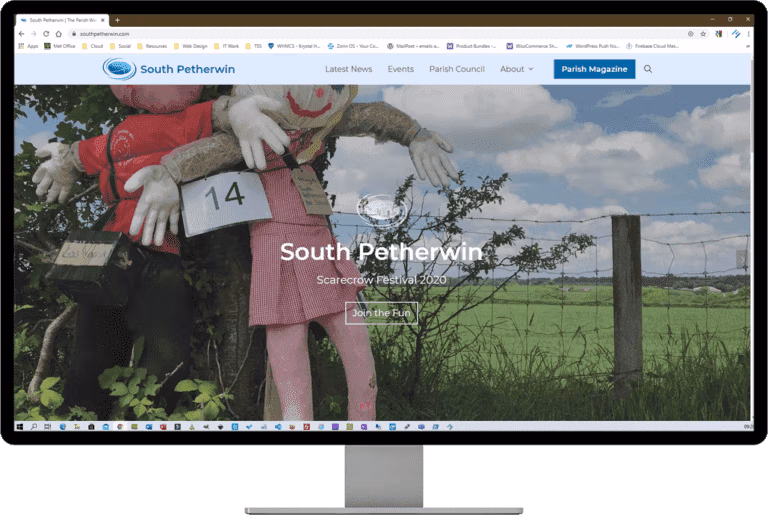Bookmark this page with star icon

pyautogui.click(x=703, y=34)
